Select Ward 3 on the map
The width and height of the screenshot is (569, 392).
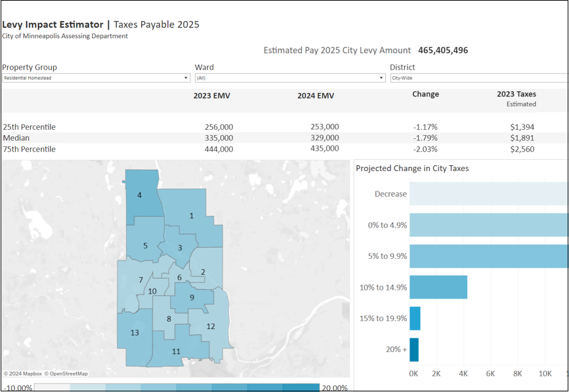click(x=180, y=248)
